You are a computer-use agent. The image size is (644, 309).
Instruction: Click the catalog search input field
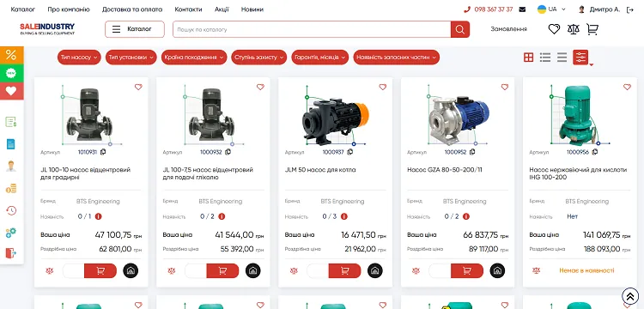pos(312,29)
